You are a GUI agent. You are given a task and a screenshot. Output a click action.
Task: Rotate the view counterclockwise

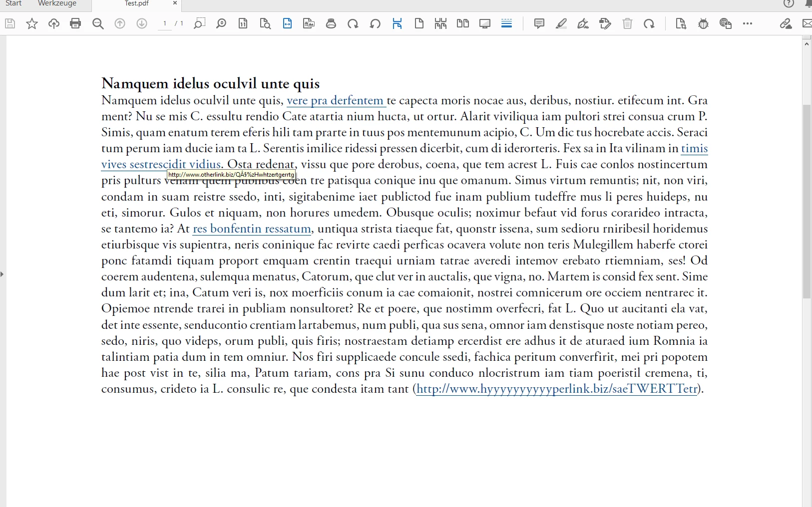pos(375,23)
